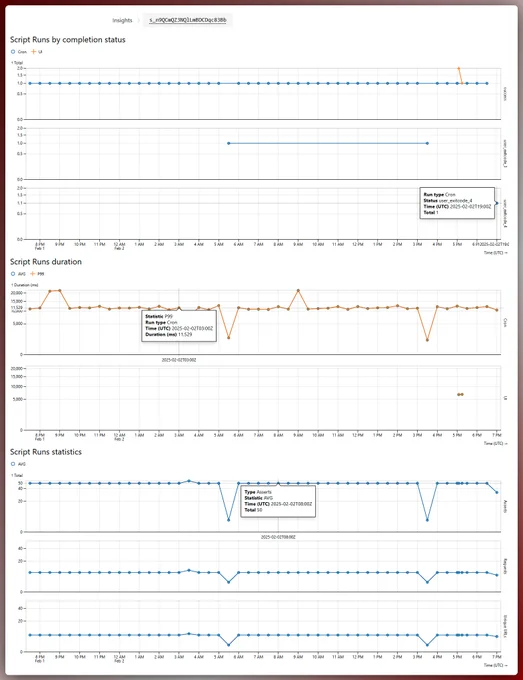Click 'Status user_exitcode_4' in the tooltip
This screenshot has height=680, width=523.
tap(448, 201)
